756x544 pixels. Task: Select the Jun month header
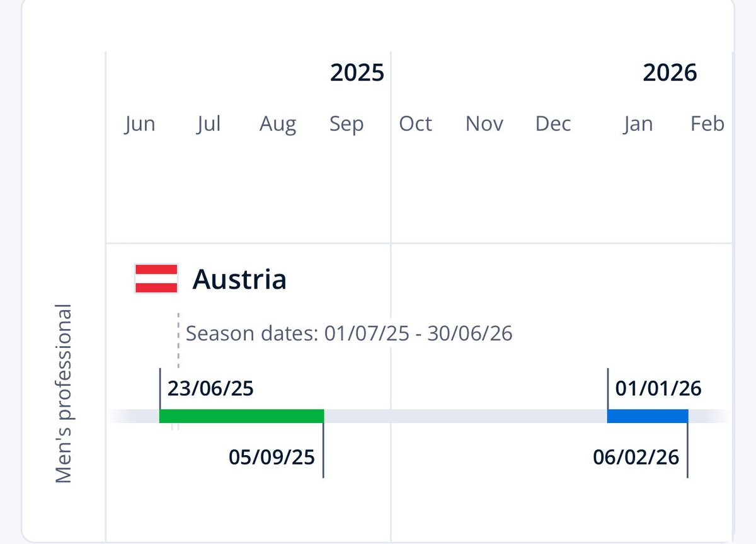coord(140,125)
